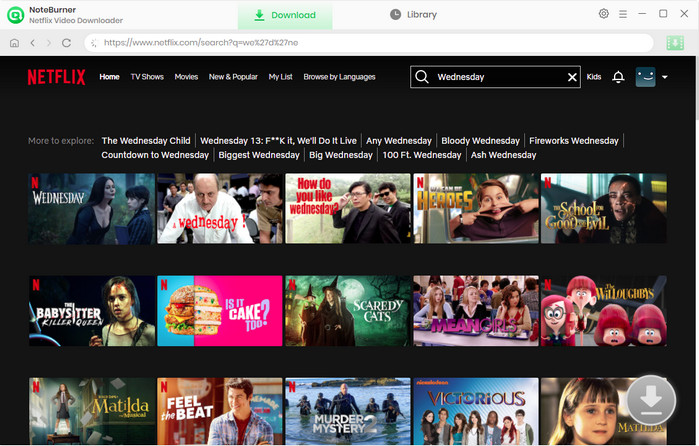Screen dimensions: 699x446
Task: Open the hamburger menu in title bar
Action: (623, 14)
